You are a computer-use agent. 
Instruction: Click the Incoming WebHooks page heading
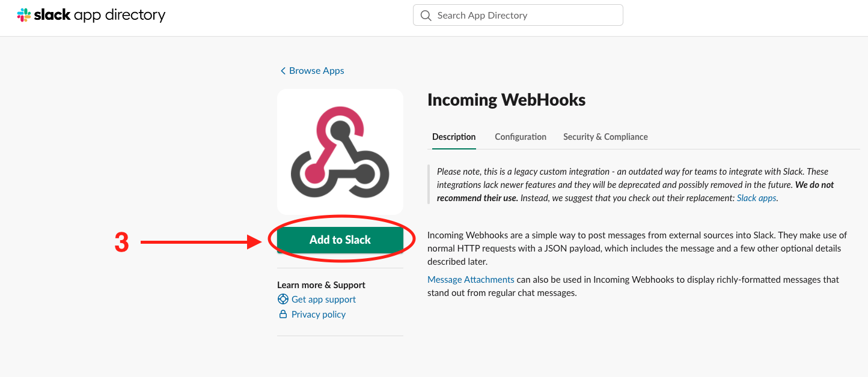click(506, 100)
